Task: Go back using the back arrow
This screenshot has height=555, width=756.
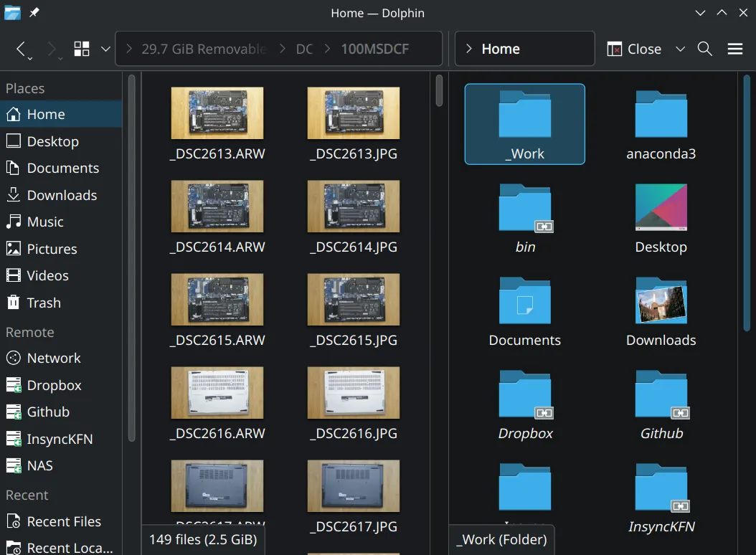Action: coord(22,49)
